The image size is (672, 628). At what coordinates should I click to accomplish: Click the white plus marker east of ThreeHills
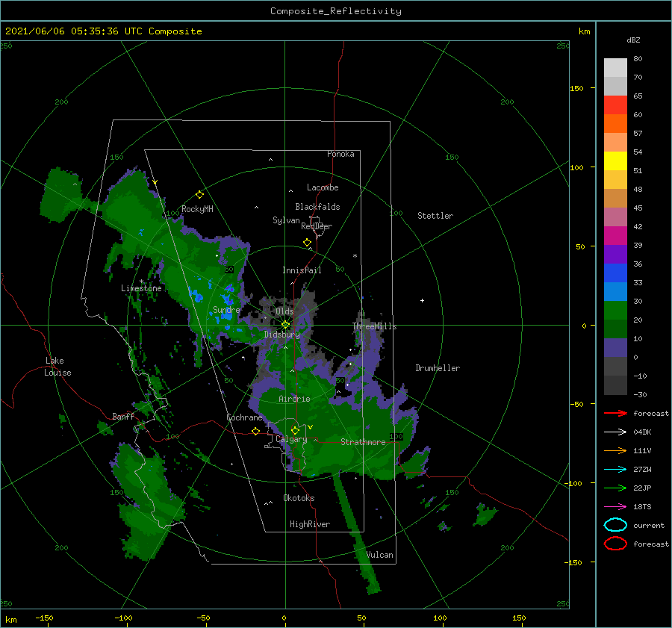(x=422, y=300)
